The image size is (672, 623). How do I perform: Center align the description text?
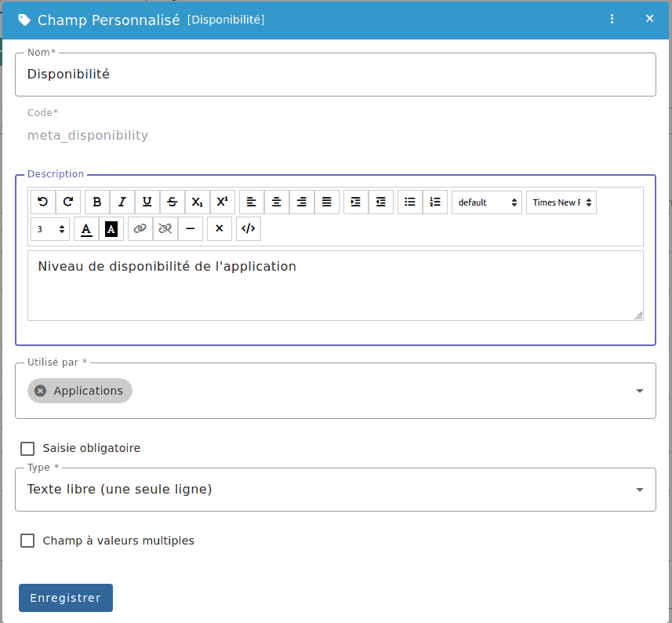(x=277, y=202)
